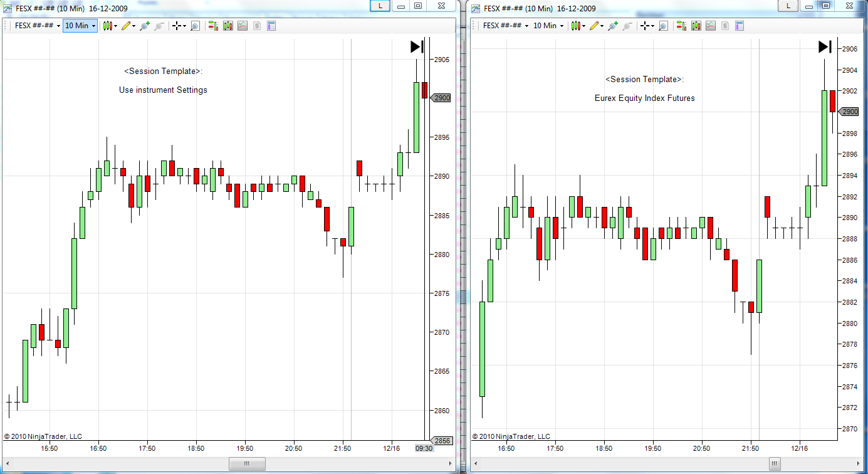Click the jump-to-latest bar arrow in left chart
This screenshot has width=868, height=474.
point(417,46)
